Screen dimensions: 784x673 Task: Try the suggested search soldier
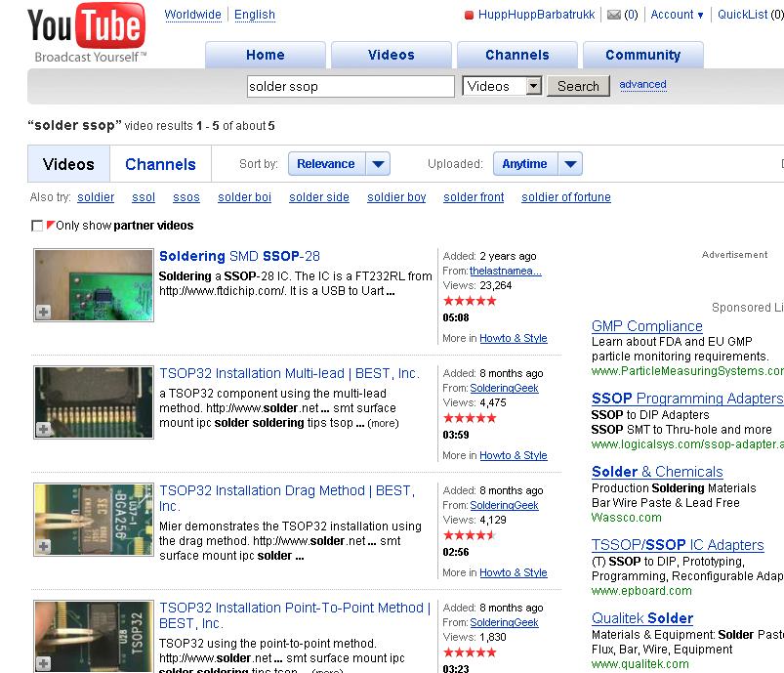pyautogui.click(x=96, y=197)
